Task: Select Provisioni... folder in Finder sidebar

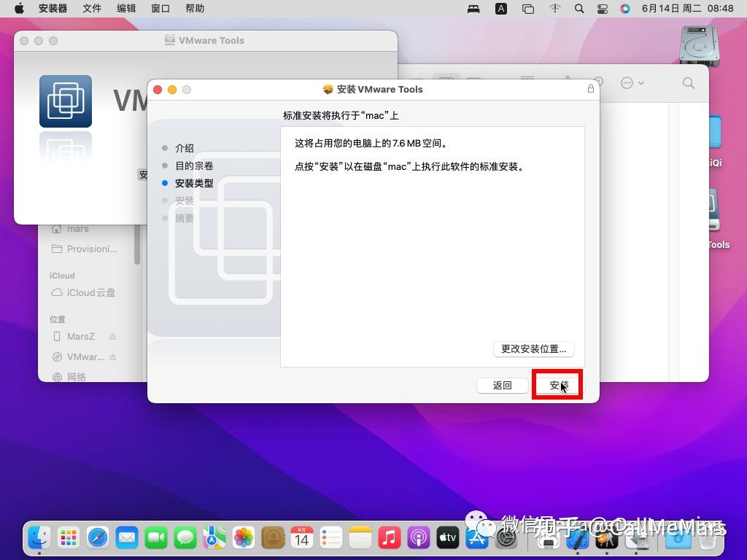Action: (84, 249)
